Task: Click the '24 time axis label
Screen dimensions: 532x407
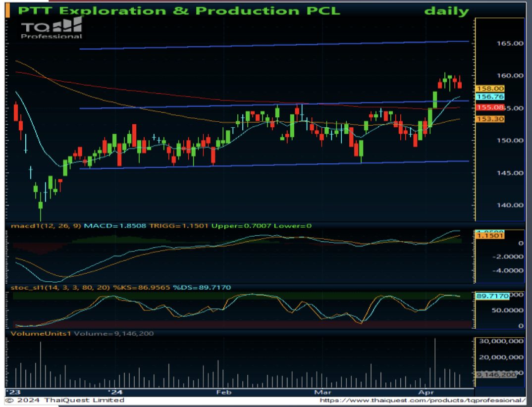Action: point(115,393)
